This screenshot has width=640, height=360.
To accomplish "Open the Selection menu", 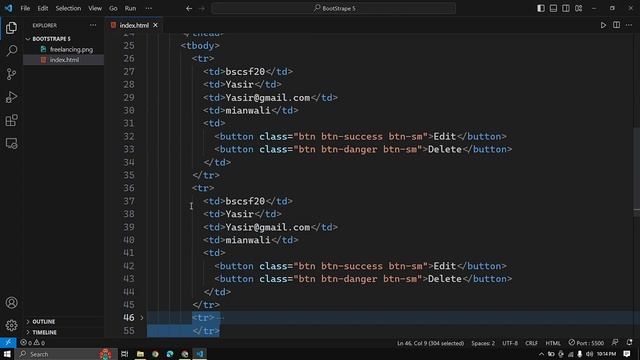I will 68,8.
